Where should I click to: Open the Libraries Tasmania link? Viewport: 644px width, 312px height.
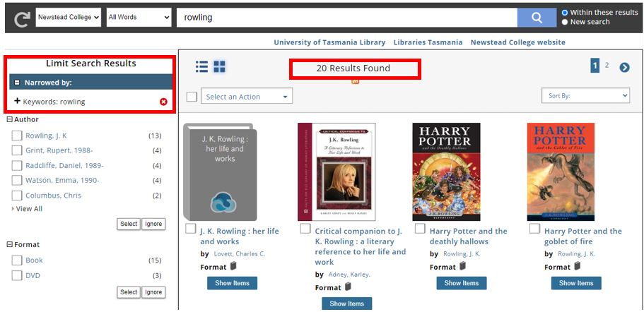pyautogui.click(x=428, y=42)
